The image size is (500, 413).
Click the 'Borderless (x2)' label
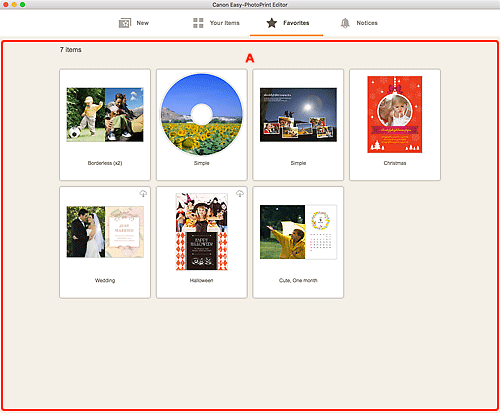point(105,163)
